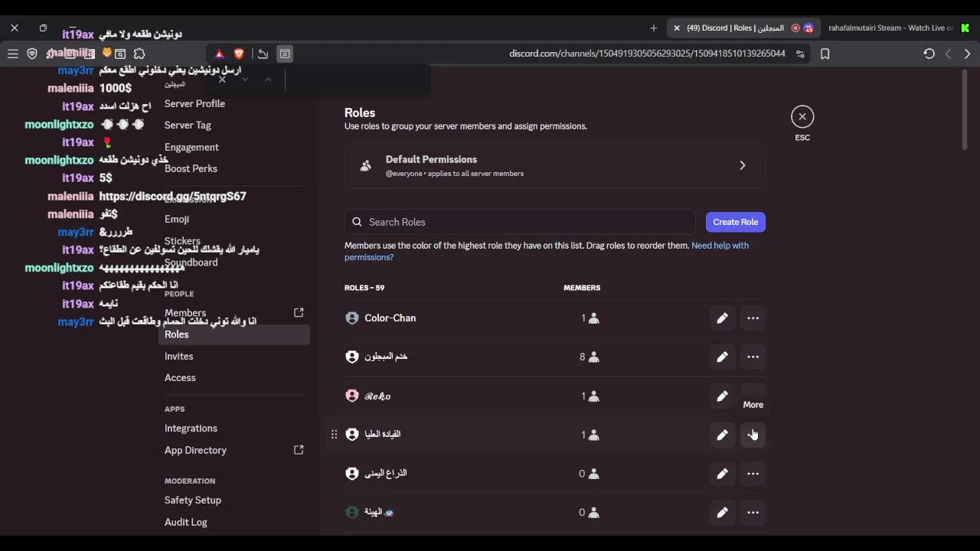Select Invites in the settings sidebar

tap(178, 356)
